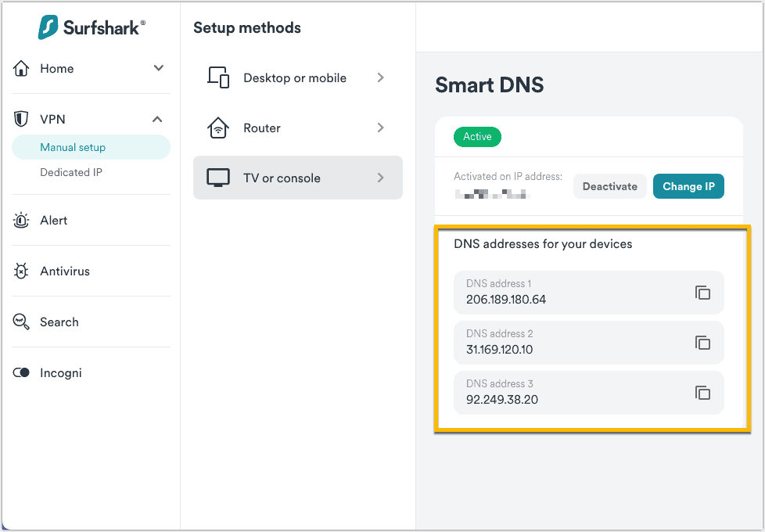This screenshot has width=765, height=532.
Task: Click the Search magnifier icon in sidebar
Action: coord(21,322)
